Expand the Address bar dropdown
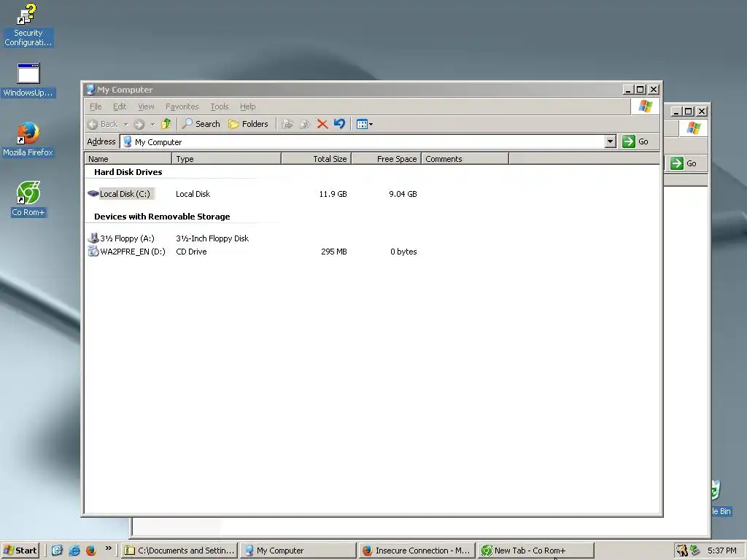This screenshot has height=560, width=747. click(610, 141)
